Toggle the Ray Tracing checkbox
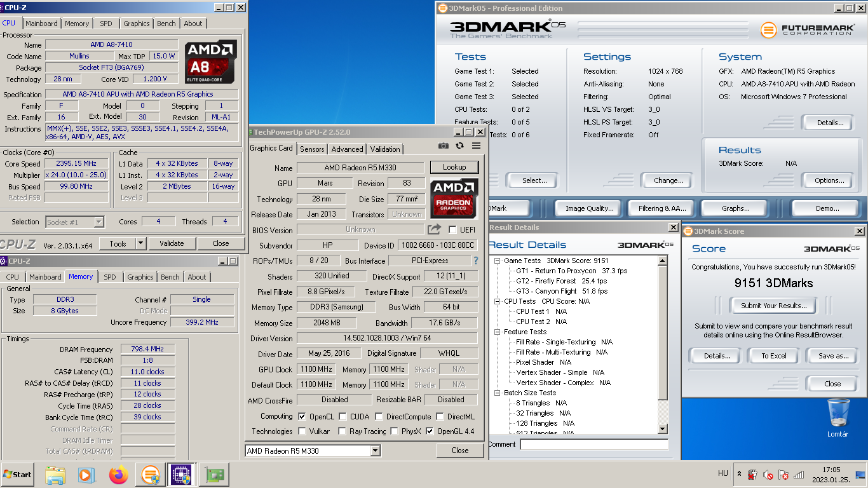 342,431
